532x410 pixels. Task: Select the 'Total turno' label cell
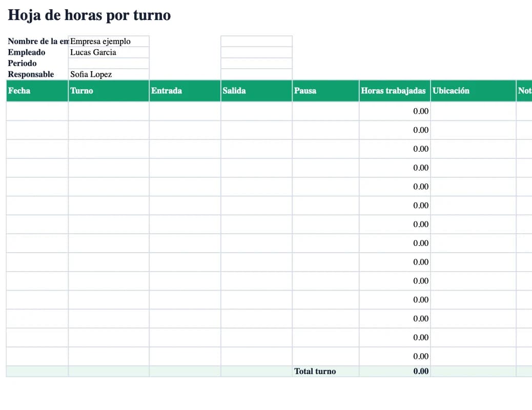click(326, 372)
